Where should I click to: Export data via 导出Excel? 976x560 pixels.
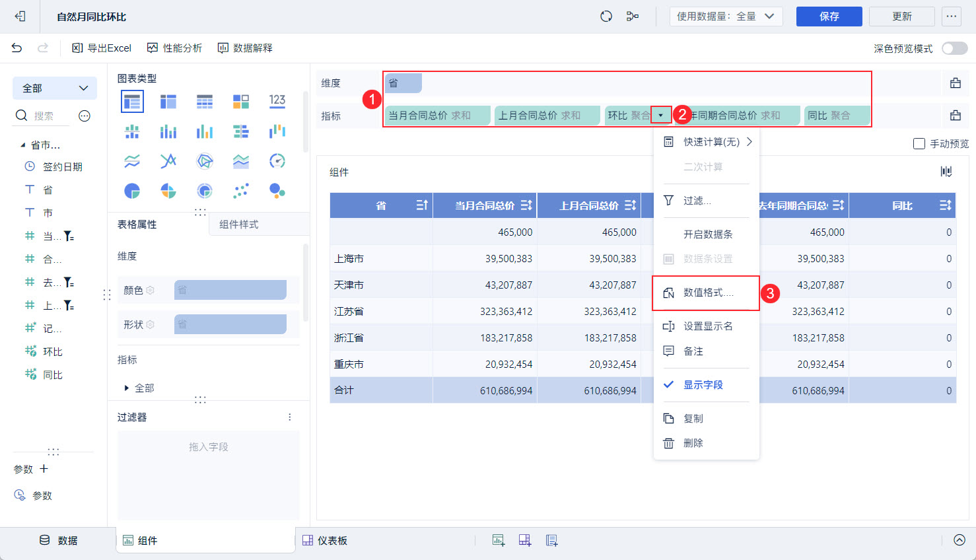[102, 48]
